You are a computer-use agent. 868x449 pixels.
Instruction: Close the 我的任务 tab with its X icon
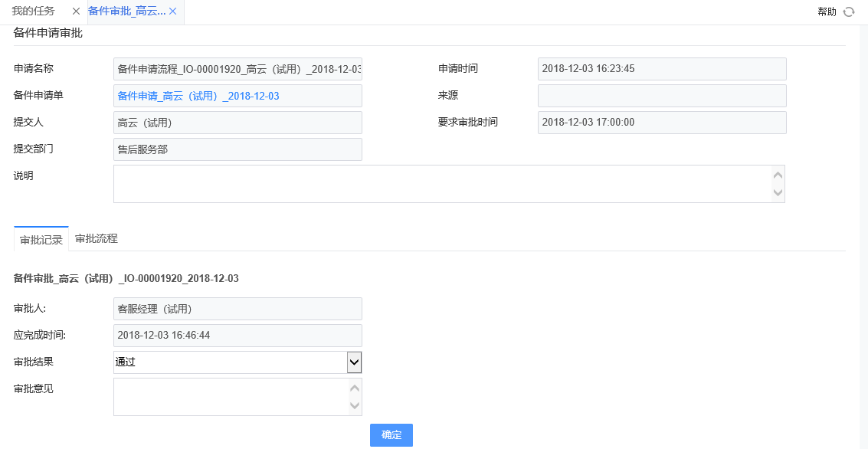76,11
